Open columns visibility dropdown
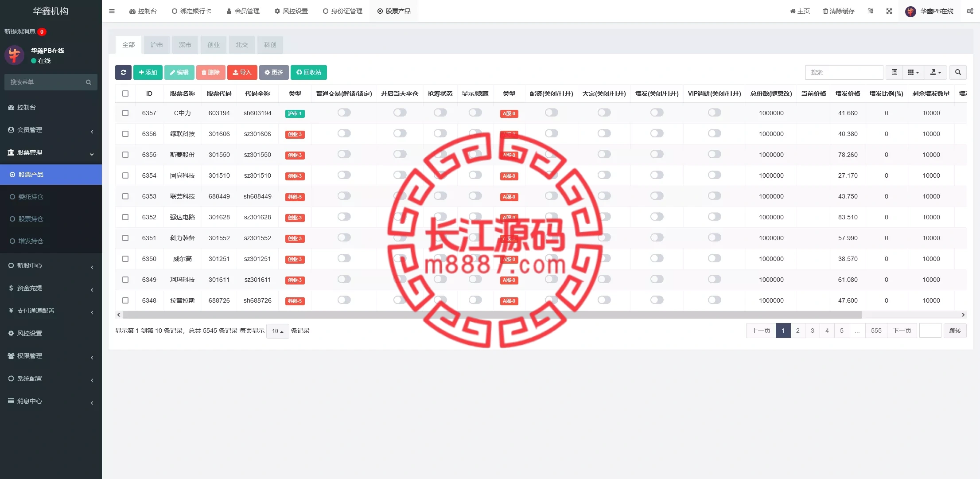980x479 pixels. point(914,72)
